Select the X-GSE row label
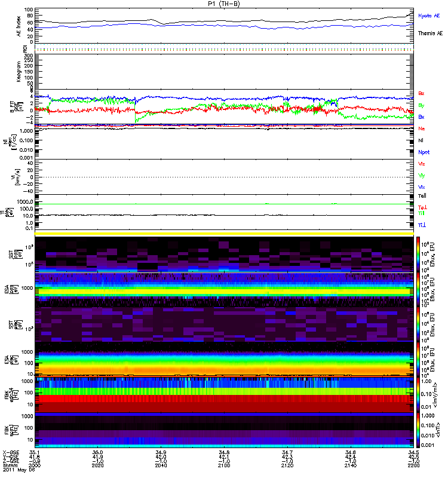448x478 pixels. click(11, 452)
